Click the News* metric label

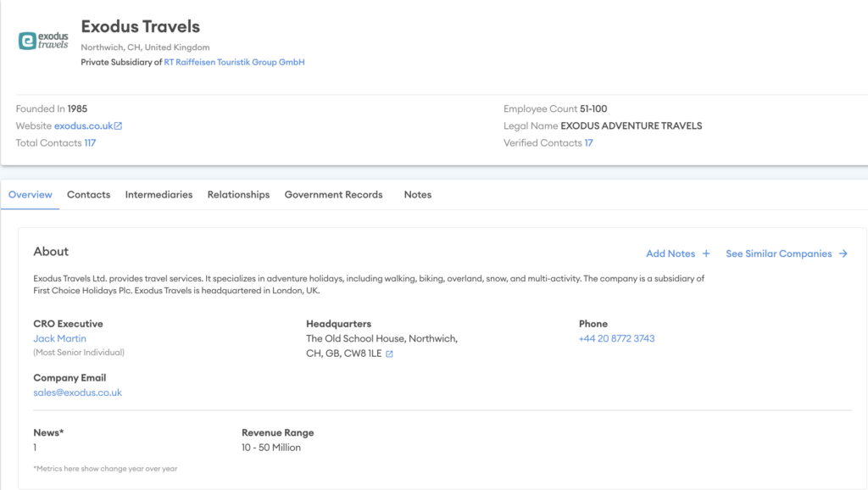(x=48, y=432)
